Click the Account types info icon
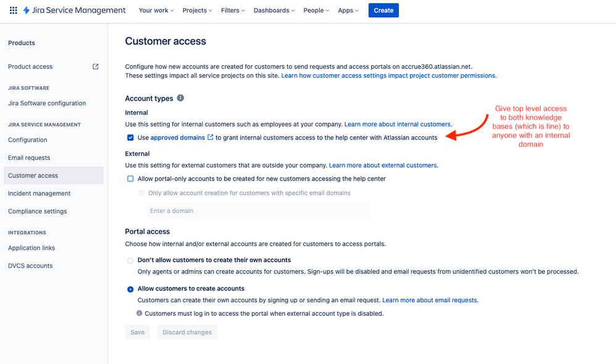The image size is (616, 364). 180,97
